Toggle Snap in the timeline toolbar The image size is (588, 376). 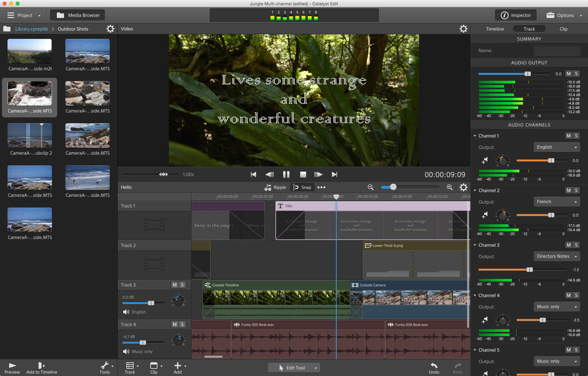coord(302,187)
